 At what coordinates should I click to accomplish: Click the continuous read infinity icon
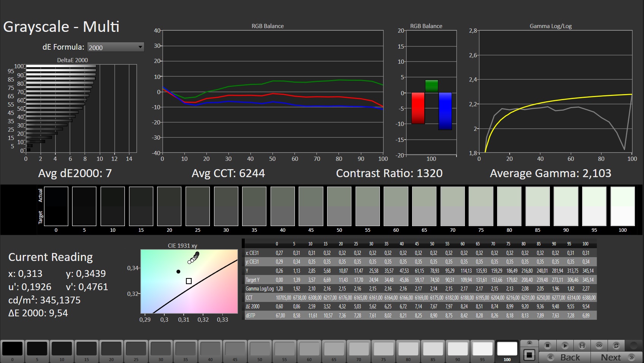point(599,346)
